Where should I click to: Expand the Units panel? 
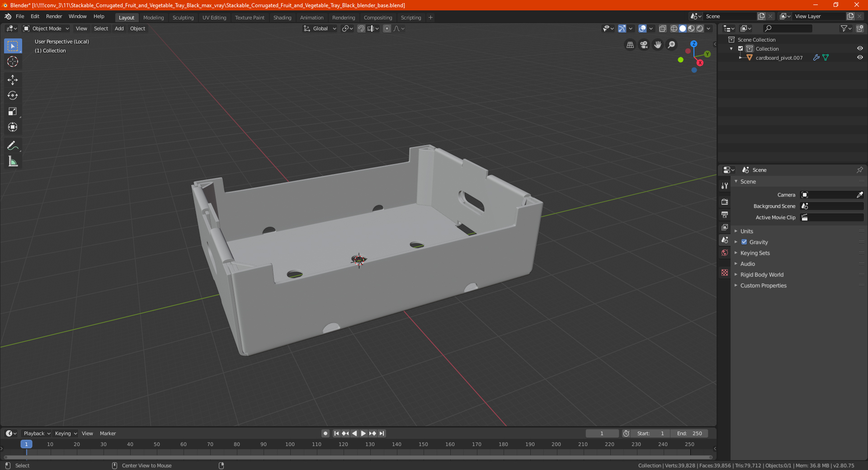point(746,231)
